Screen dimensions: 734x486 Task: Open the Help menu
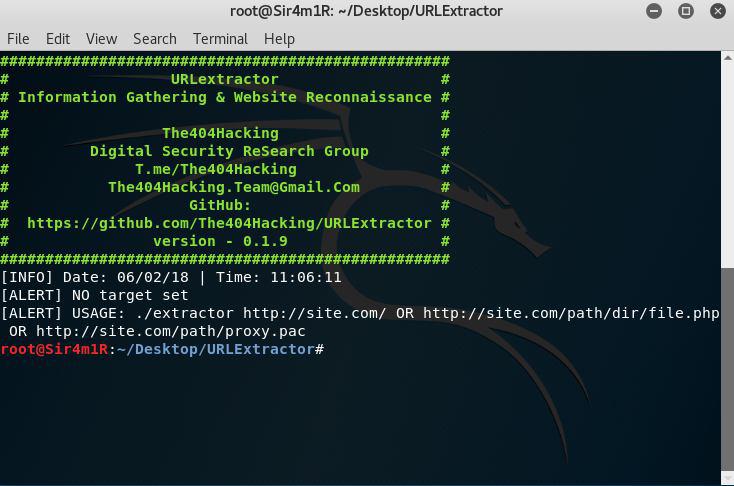(x=279, y=39)
